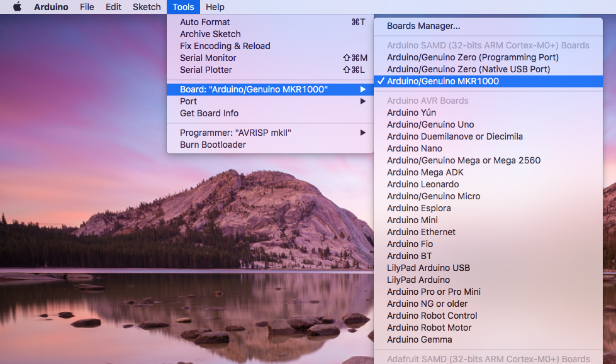Choose Arduino/Genuino Zero (Programming Port) board
Image resolution: width=616 pixels, height=364 pixels.
coord(473,57)
